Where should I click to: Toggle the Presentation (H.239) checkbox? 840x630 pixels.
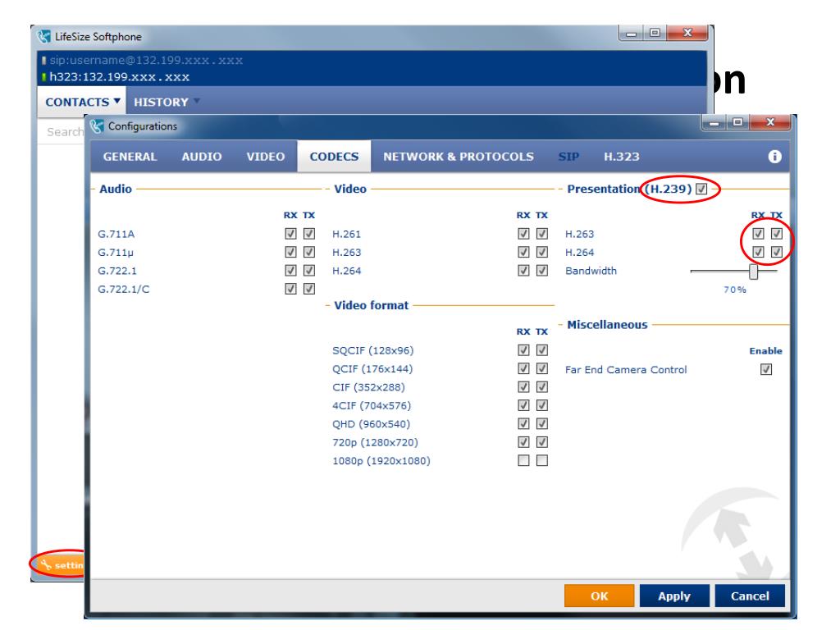tap(701, 189)
